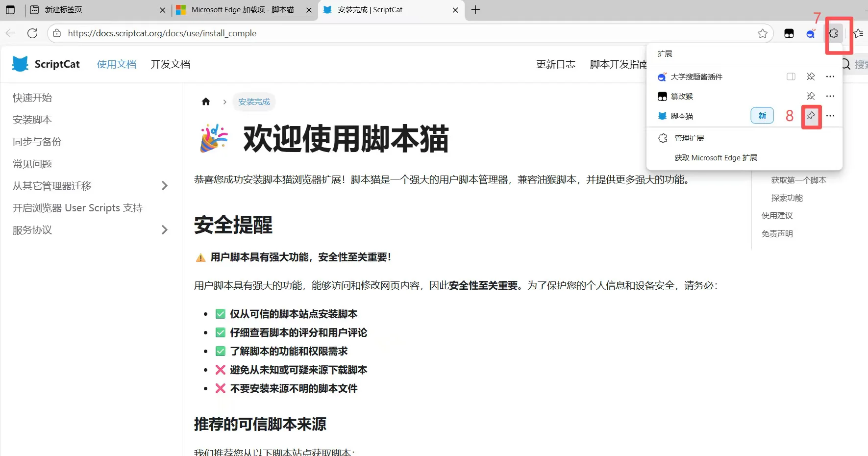The height and width of the screenshot is (456, 868).
Task: Open the 开发文档 menu item
Action: (170, 64)
